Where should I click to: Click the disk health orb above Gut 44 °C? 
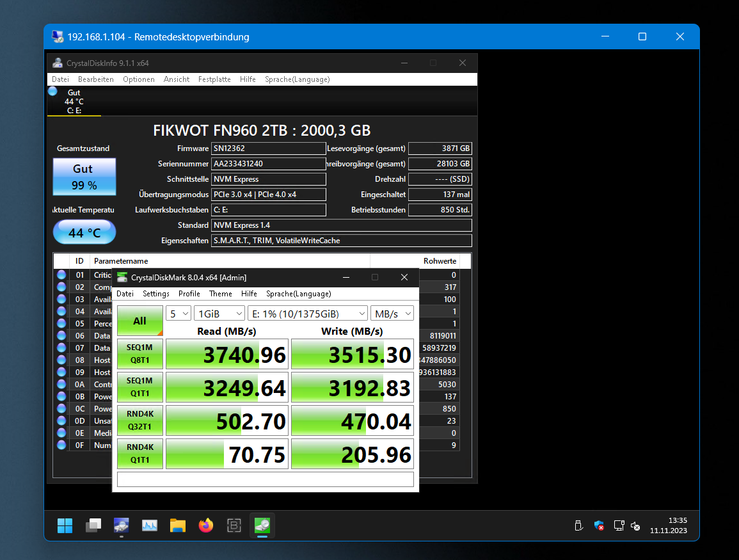[x=52, y=92]
